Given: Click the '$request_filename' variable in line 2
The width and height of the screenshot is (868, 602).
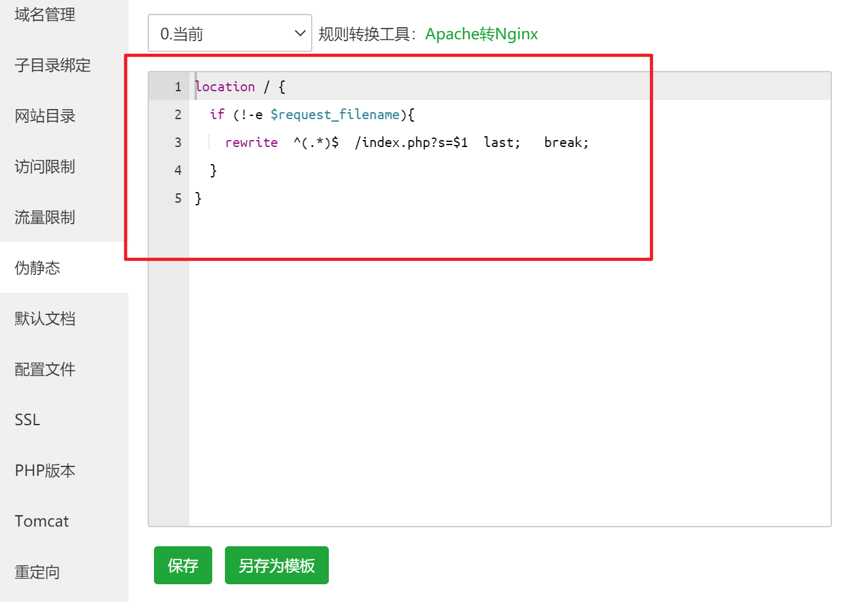Looking at the screenshot, I should click(x=335, y=115).
